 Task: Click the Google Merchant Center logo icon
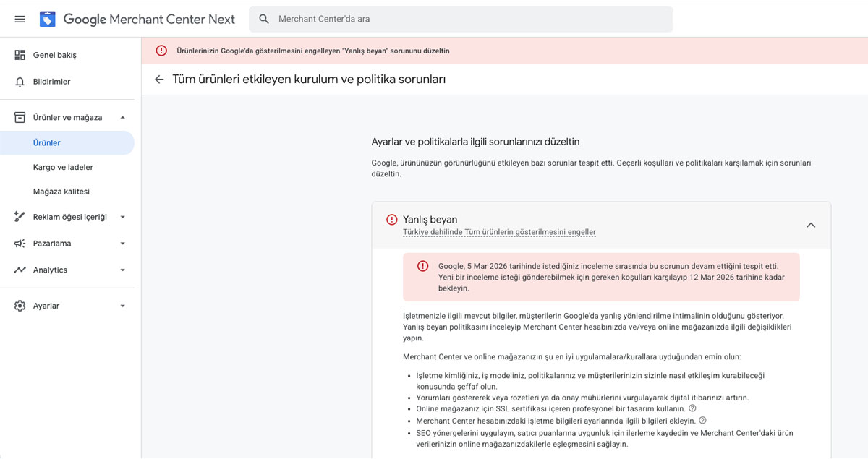pyautogui.click(x=47, y=19)
